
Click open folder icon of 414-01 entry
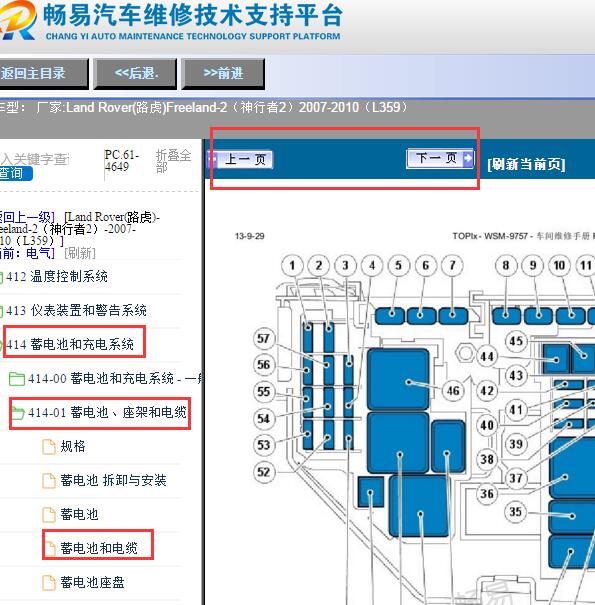pyautogui.click(x=17, y=413)
